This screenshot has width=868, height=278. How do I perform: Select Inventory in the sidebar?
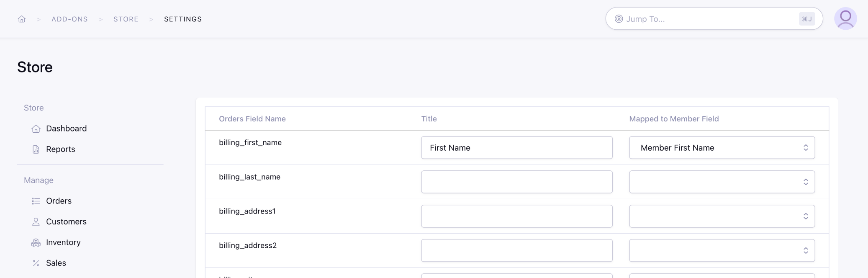pos(63,242)
